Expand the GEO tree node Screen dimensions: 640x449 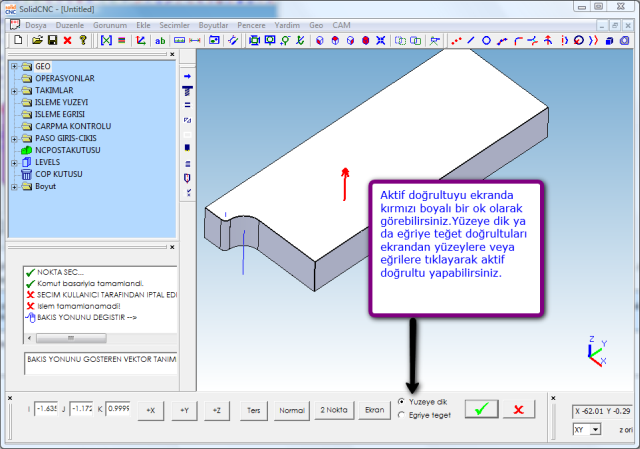click(x=14, y=66)
